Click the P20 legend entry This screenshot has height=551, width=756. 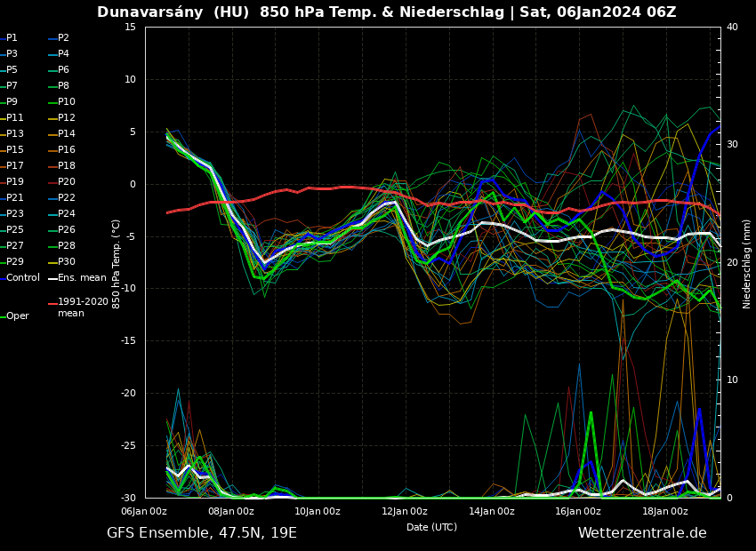click(67, 182)
